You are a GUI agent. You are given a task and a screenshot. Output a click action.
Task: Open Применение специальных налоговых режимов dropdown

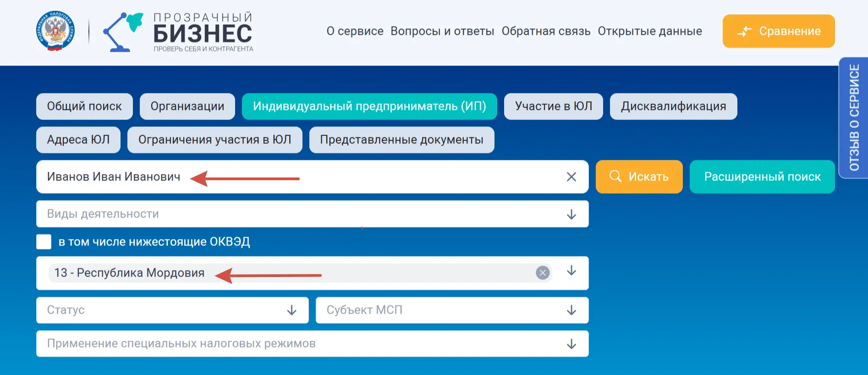(312, 343)
